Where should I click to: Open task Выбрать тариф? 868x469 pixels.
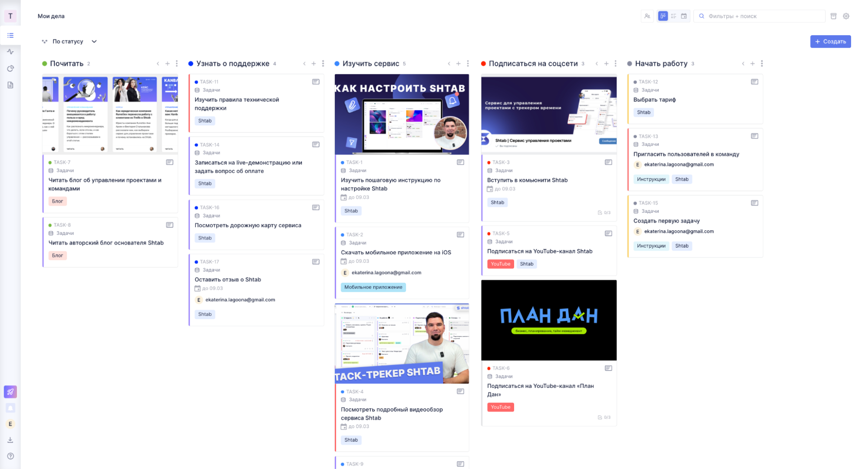pyautogui.click(x=654, y=99)
